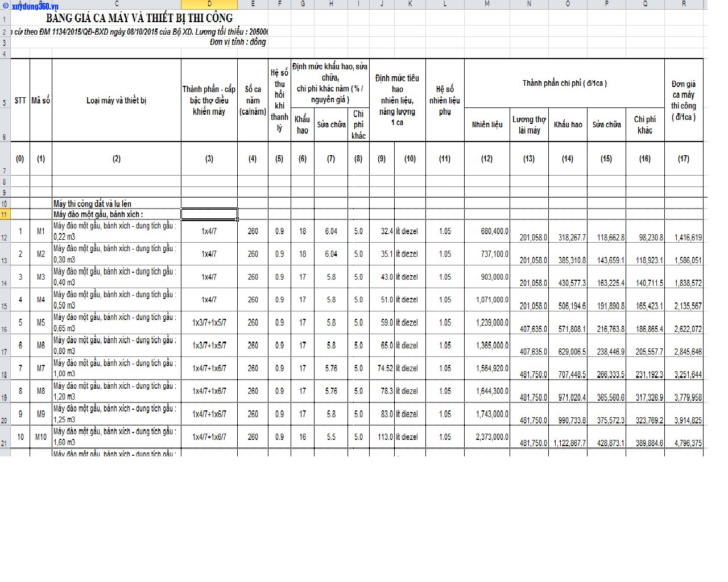
Task: Click the fuel cost cell "680,400.0"
Action: [x=487, y=231]
